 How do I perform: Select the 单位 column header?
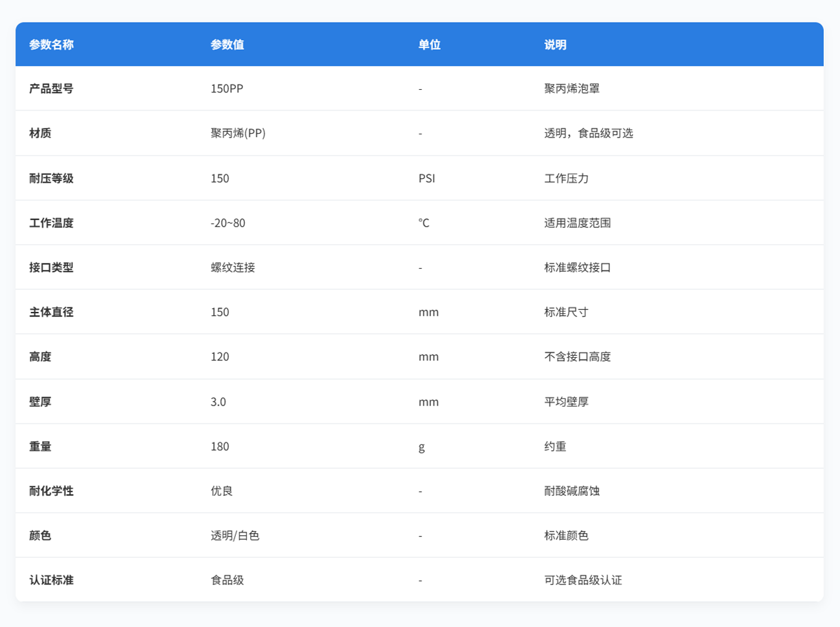pyautogui.click(x=429, y=45)
